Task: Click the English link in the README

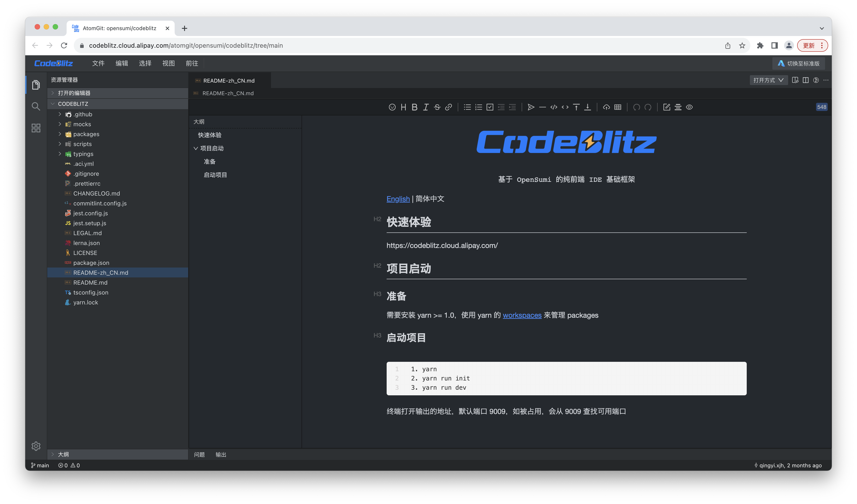Action: [398, 199]
